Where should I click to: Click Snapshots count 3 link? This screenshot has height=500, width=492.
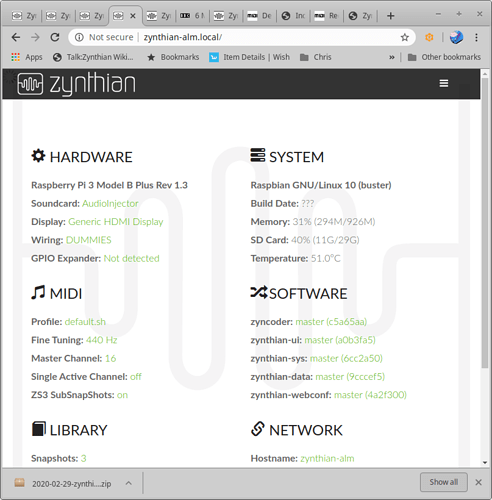coord(83,458)
